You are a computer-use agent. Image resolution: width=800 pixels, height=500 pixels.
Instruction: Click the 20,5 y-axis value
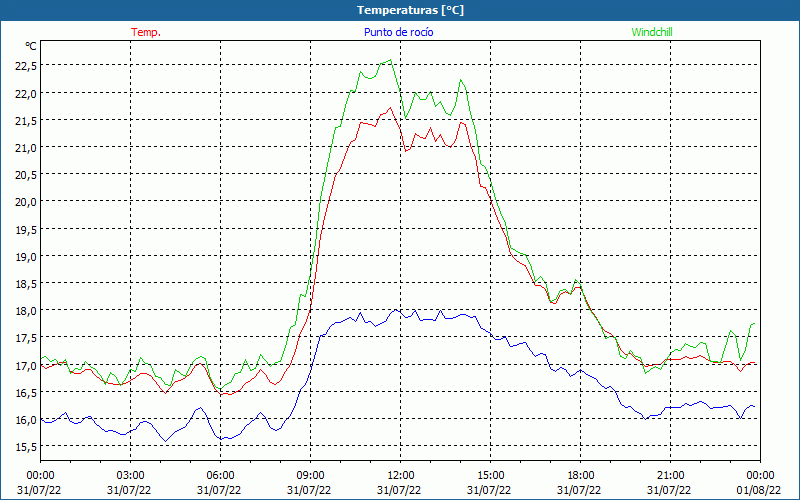point(26,174)
